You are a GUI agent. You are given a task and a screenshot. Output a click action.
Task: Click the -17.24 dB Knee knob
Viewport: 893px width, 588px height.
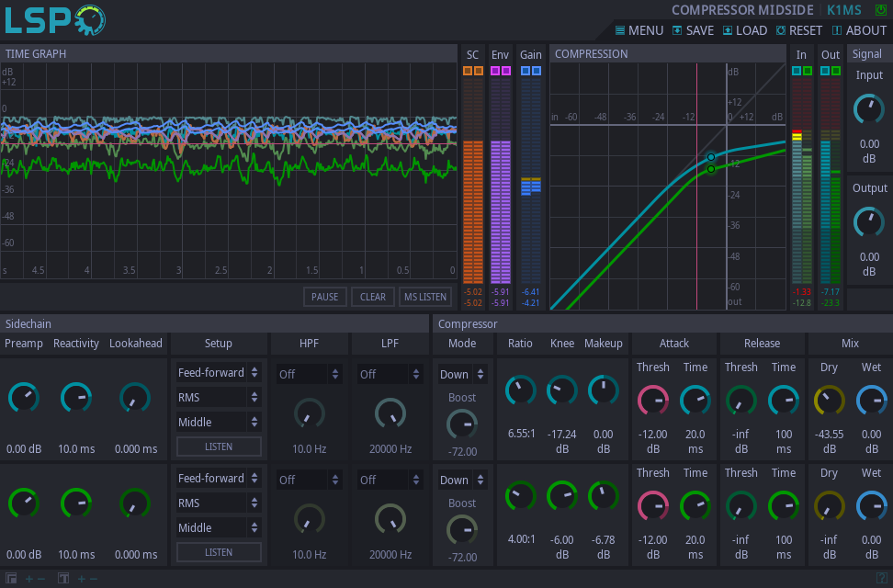pyautogui.click(x=562, y=390)
